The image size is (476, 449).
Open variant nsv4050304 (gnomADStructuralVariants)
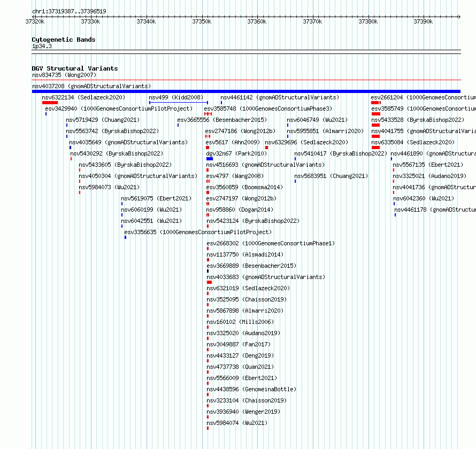tap(138, 176)
